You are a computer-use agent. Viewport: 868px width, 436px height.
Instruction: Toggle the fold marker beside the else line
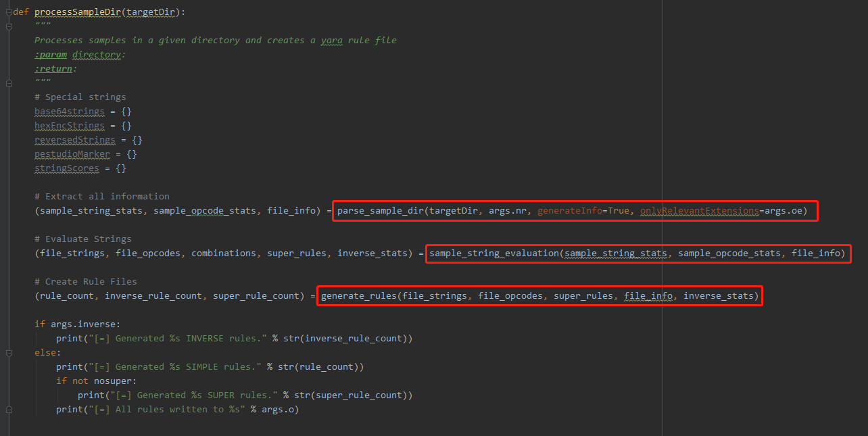point(9,353)
